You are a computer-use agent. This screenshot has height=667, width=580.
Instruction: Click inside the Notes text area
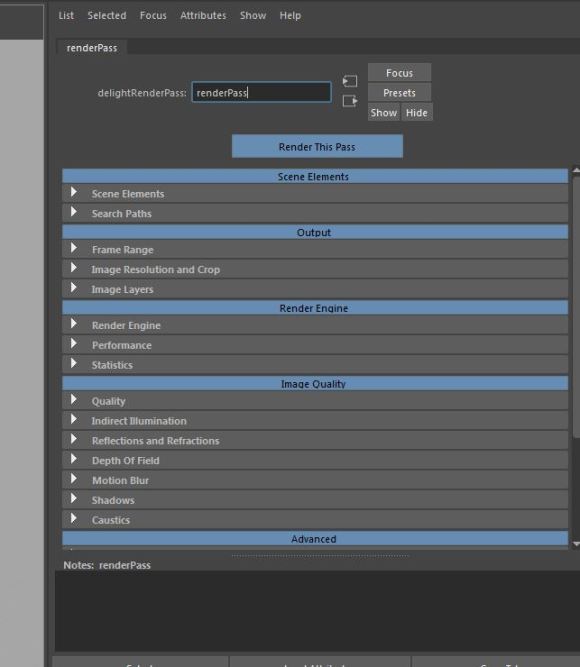[x=317, y=611]
